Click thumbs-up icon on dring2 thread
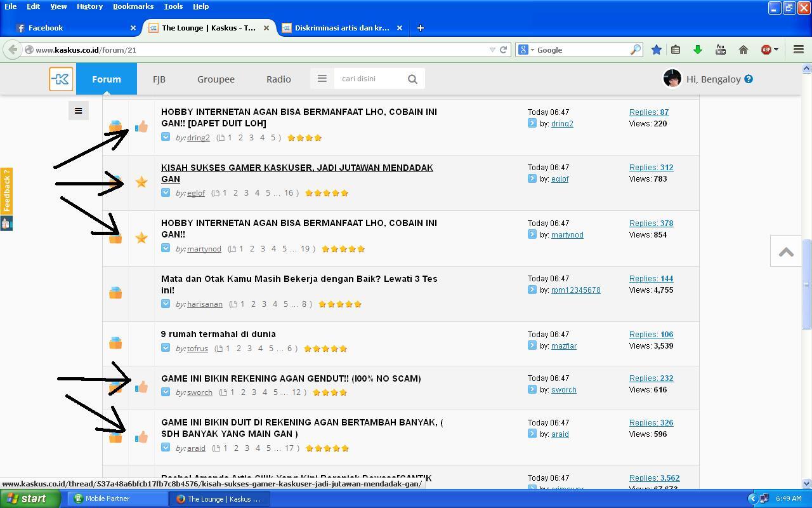 point(141,126)
